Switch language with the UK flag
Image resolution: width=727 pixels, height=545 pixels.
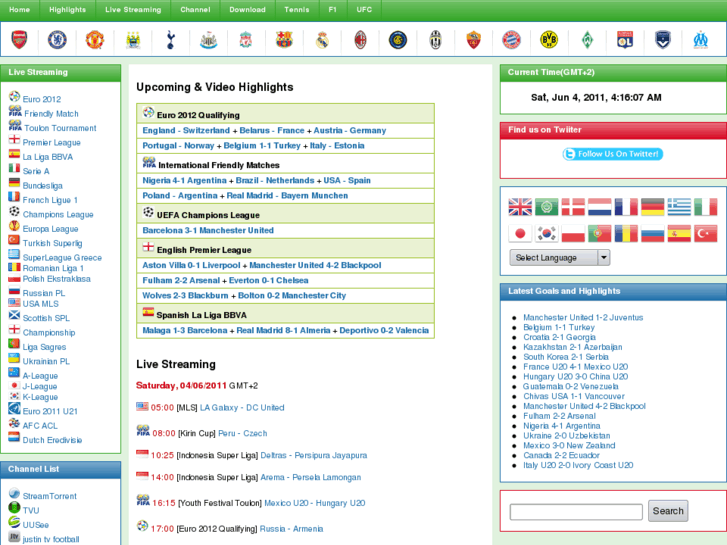(x=520, y=207)
